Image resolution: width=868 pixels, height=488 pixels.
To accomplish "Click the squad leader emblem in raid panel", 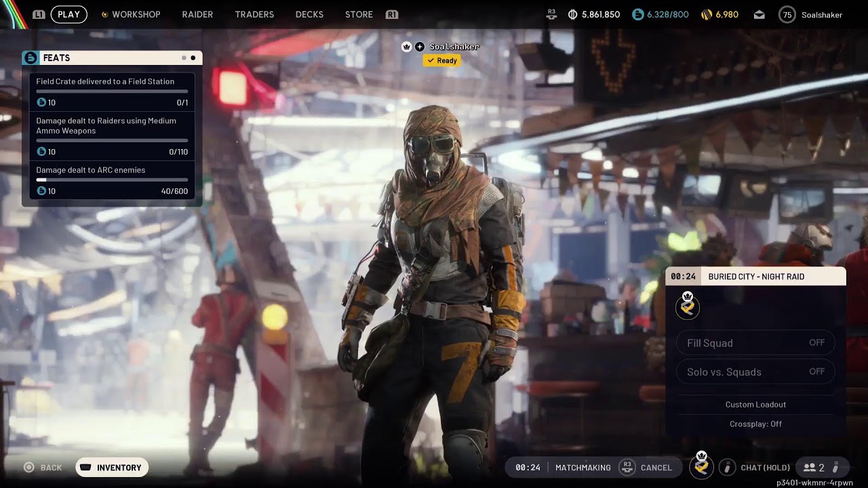I will point(688,306).
